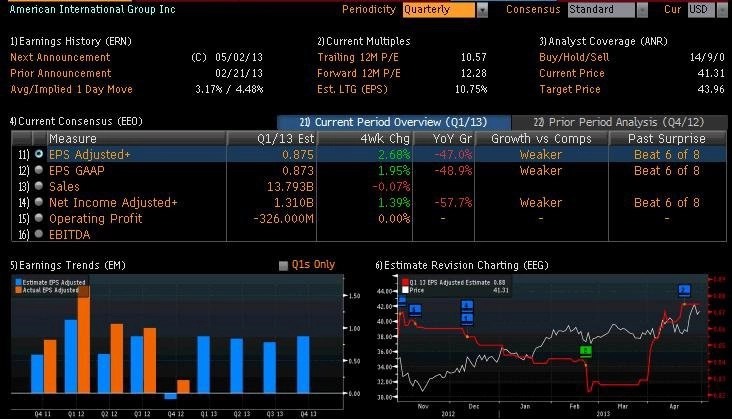The image size is (732, 419).
Task: Click the Past Surprise column header
Action: coord(668,139)
